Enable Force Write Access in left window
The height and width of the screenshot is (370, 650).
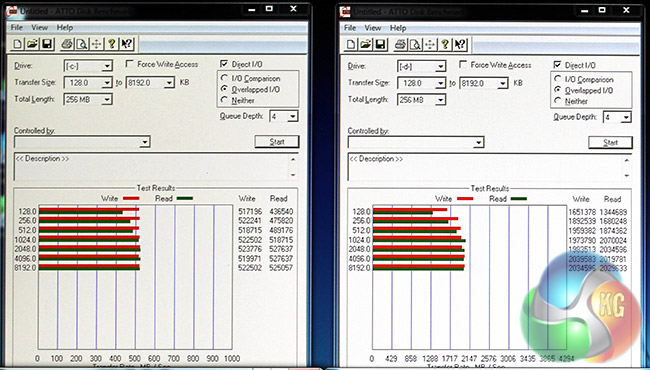point(130,64)
